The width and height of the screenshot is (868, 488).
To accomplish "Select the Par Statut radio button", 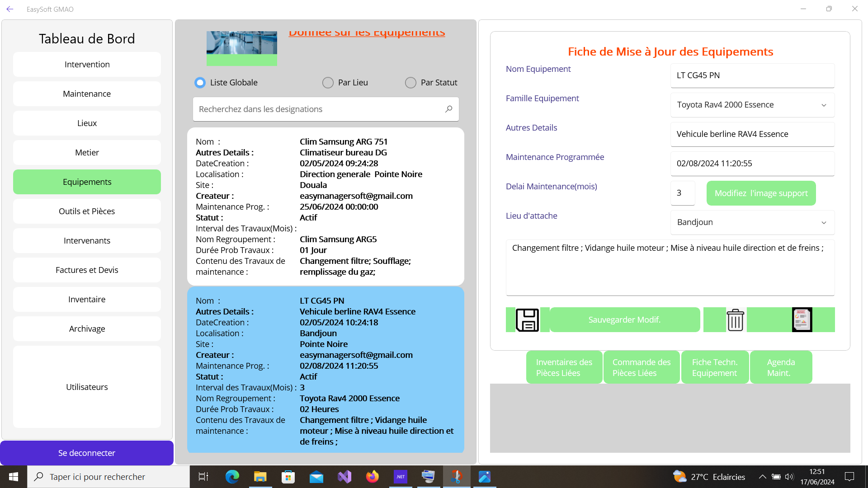I will 410,83.
